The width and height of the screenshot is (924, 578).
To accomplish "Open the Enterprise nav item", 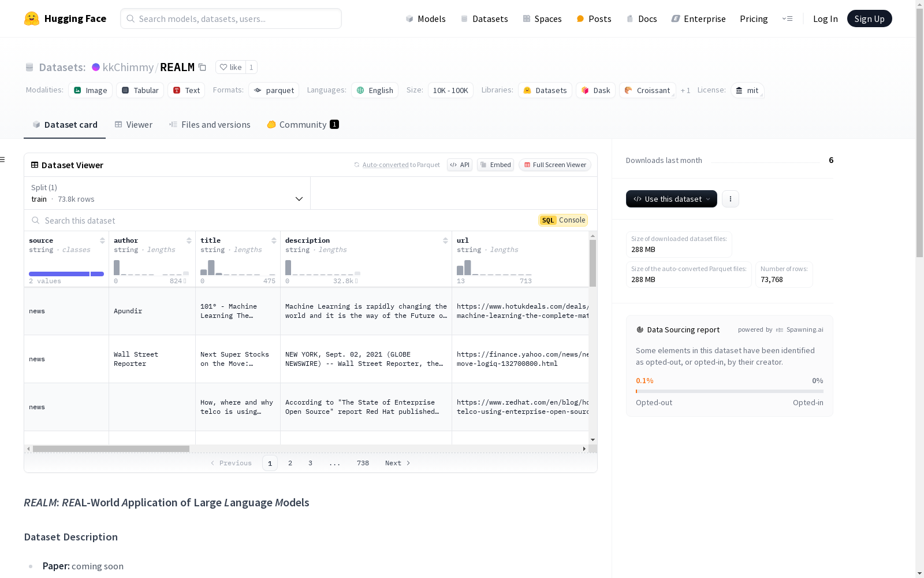I will click(x=698, y=18).
